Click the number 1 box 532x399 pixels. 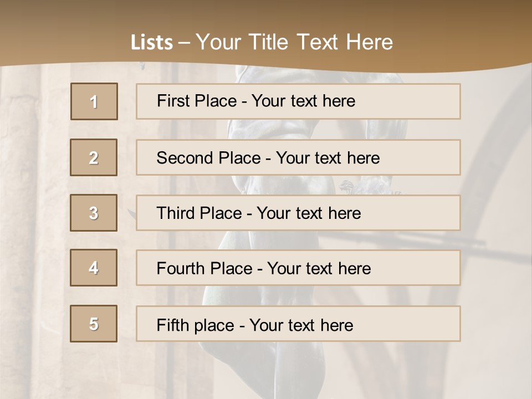[94, 101]
